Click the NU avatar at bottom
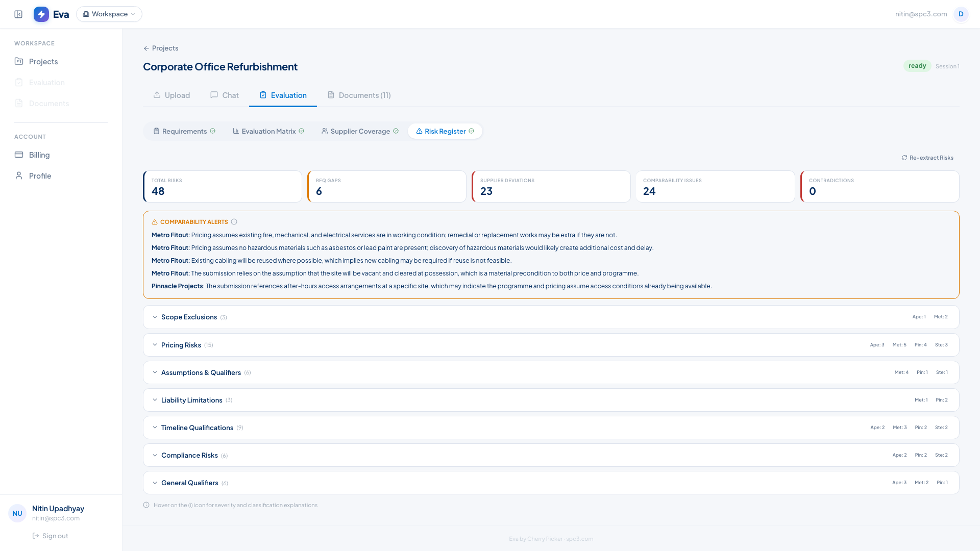Screen dimensions: 980x551 click(17, 513)
